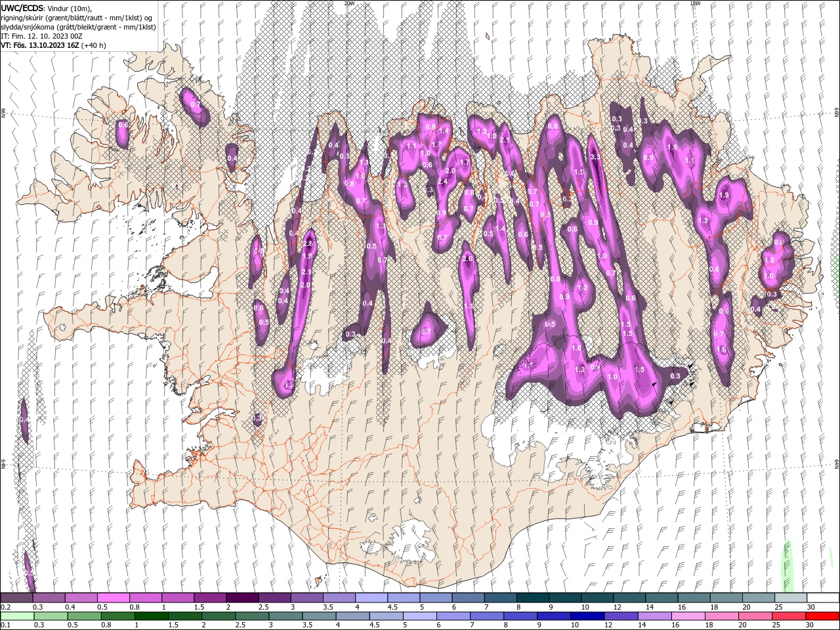The image size is (840, 630).
Task: Click the "15W" longitude label at top
Action: pyautogui.click(x=696, y=3)
